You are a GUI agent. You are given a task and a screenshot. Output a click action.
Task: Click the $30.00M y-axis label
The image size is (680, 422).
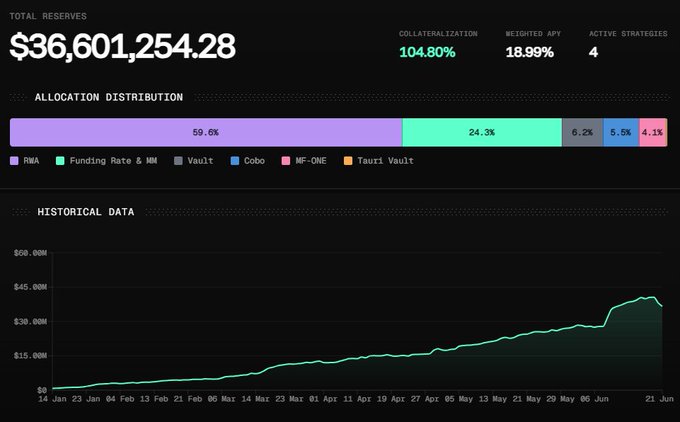coord(30,322)
